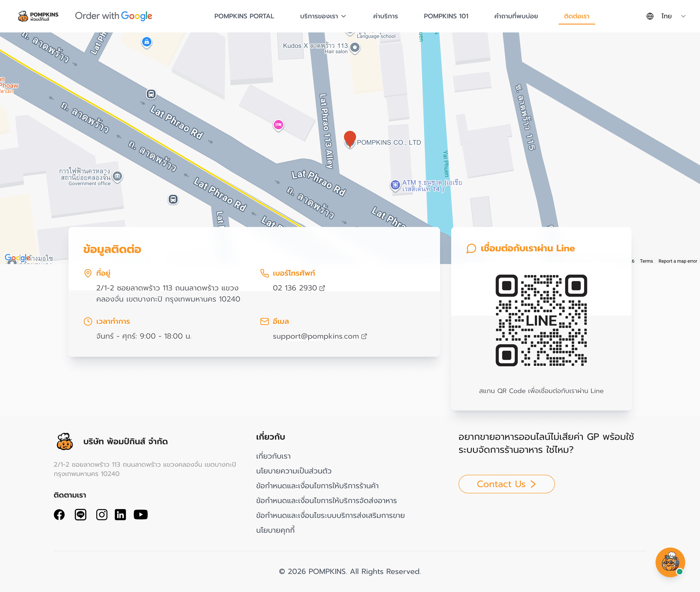This screenshot has width=700, height=592.
Task: Click the Kudos X hair salon marker
Action: (355, 48)
